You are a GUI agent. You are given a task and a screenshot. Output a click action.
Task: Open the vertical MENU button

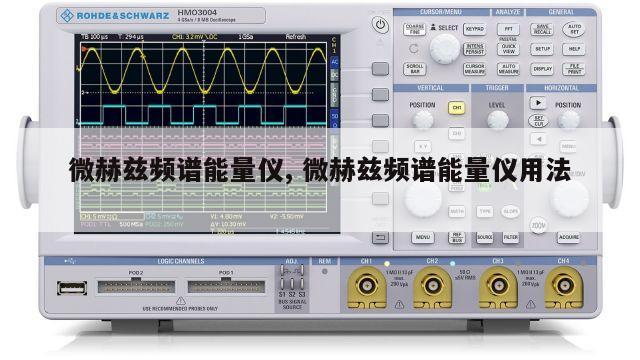click(x=423, y=237)
